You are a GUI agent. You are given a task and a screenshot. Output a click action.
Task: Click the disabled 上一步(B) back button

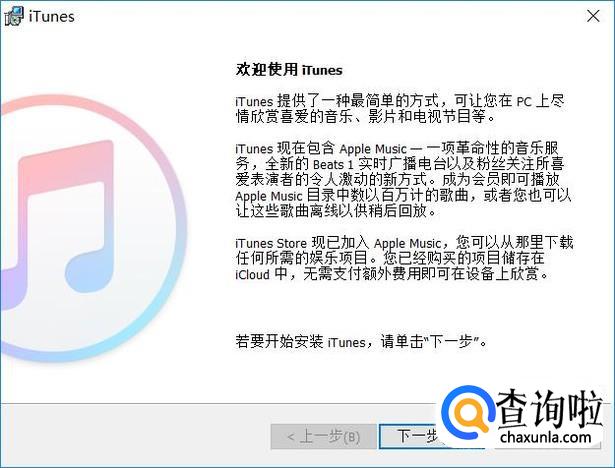tap(323, 436)
